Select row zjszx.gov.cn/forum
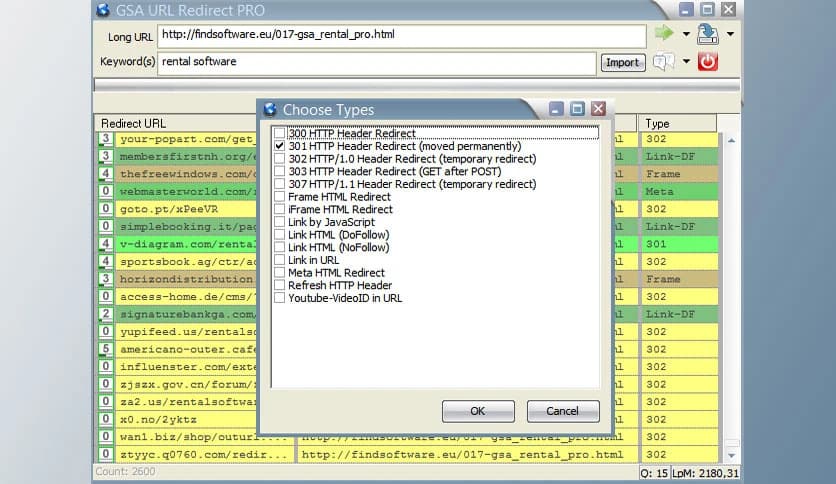Image resolution: width=836 pixels, height=484 pixels. [186, 384]
